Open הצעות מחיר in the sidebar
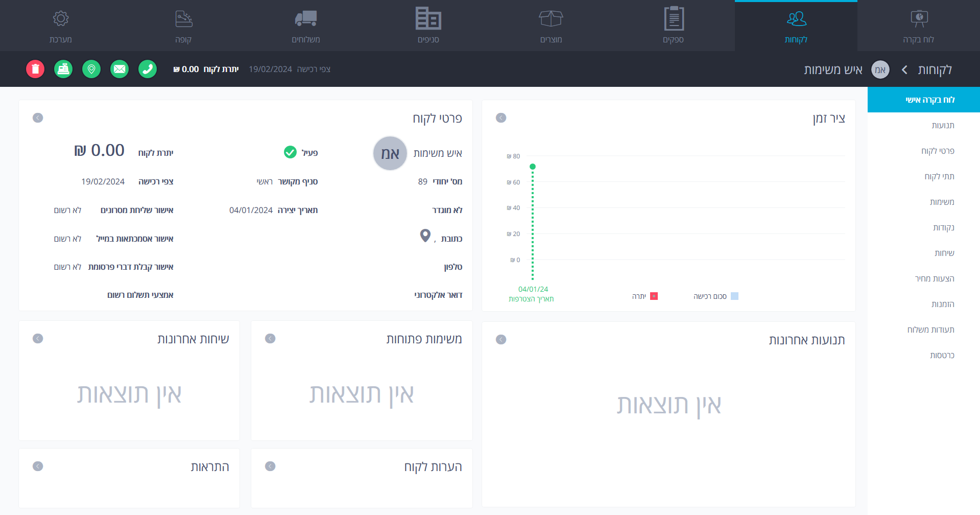 click(x=935, y=279)
